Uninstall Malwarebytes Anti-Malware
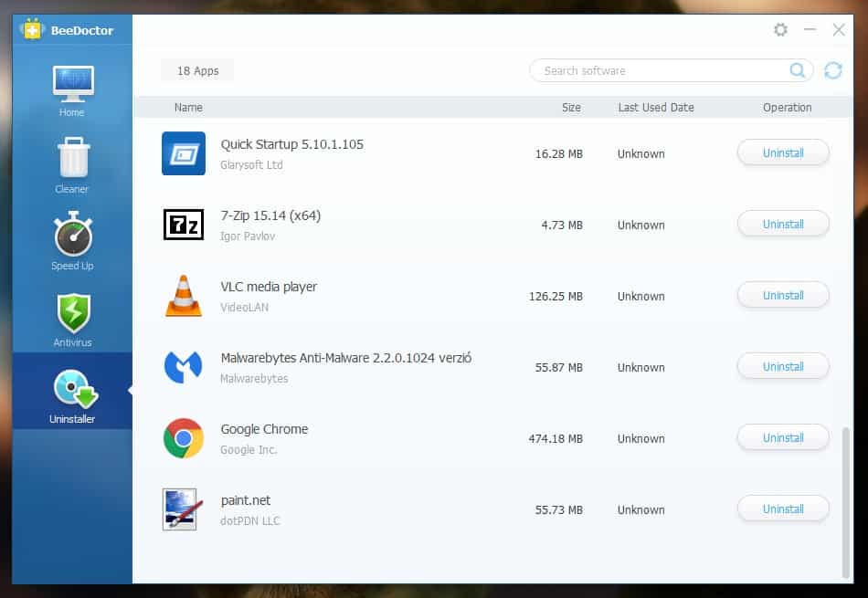Image resolution: width=868 pixels, height=598 pixels. (x=783, y=366)
